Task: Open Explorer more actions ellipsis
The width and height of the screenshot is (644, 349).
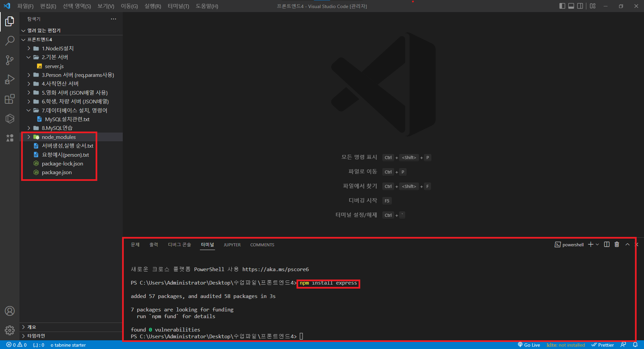Action: [113, 19]
